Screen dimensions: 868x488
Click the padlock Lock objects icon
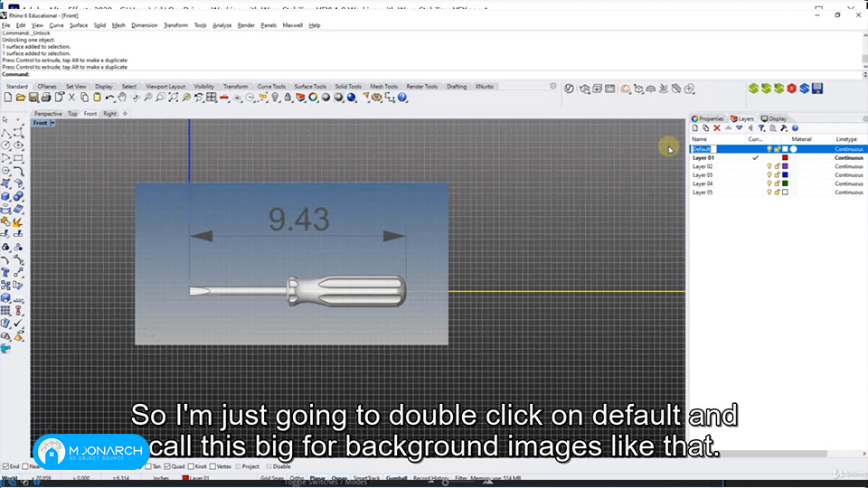(x=288, y=98)
